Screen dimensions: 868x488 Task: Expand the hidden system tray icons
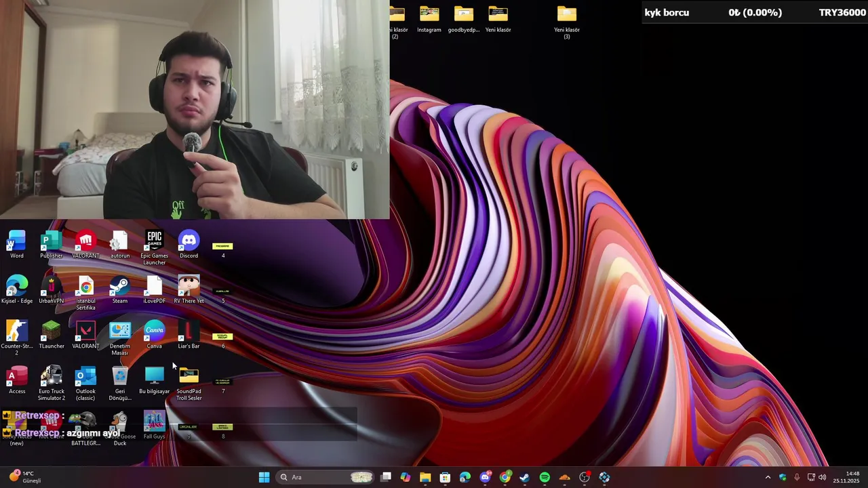[x=768, y=477]
